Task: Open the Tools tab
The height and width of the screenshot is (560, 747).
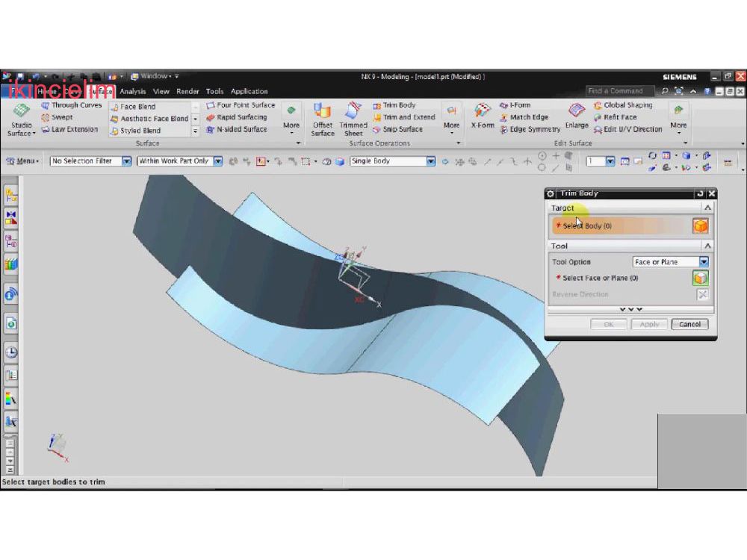Action: tap(214, 91)
